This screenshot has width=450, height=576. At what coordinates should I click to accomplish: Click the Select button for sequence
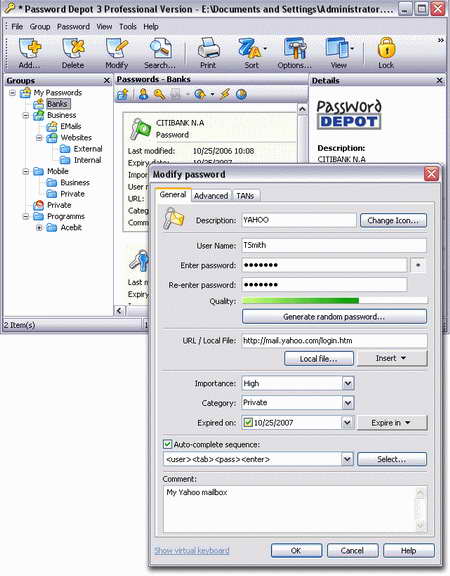coord(392,460)
